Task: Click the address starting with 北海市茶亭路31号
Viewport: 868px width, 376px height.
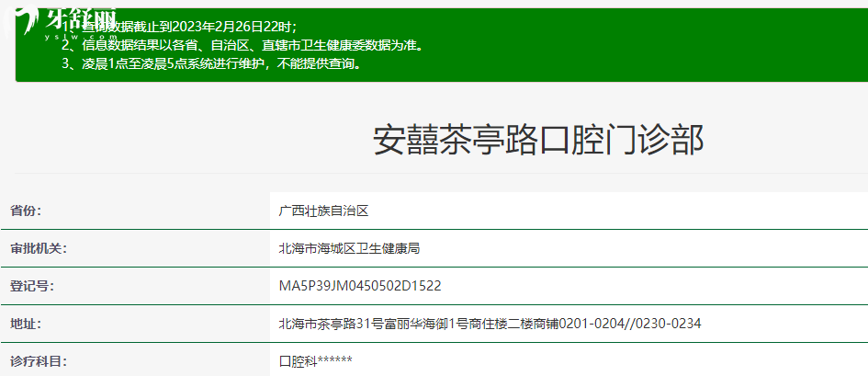Action: coord(490,324)
